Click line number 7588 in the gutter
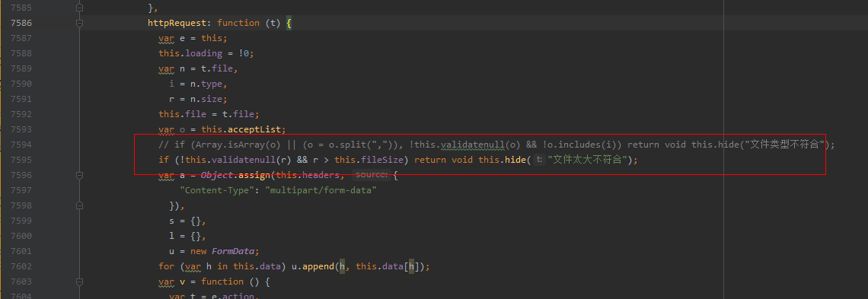Screen dimensions: 868x299 [x=21, y=53]
